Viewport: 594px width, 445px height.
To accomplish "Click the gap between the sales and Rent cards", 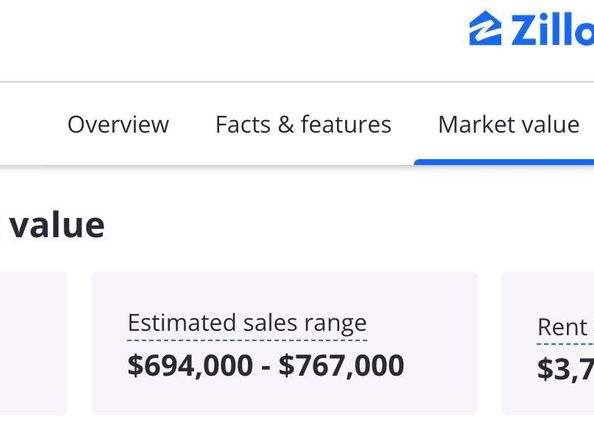I will pos(489,343).
